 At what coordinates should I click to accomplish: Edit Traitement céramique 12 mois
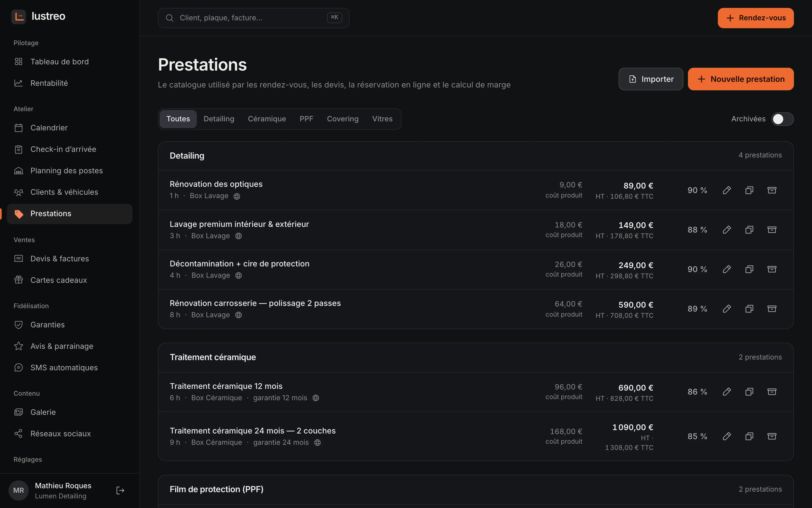click(727, 392)
